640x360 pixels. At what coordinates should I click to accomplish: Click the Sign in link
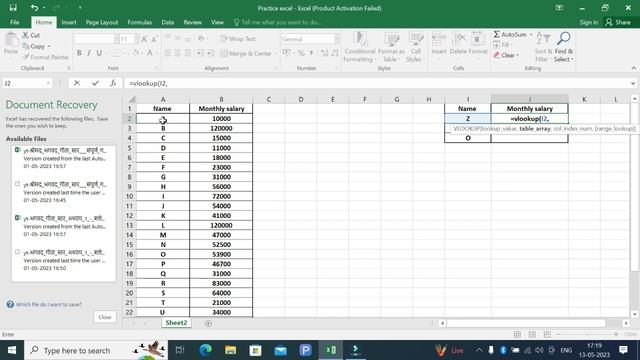click(589, 22)
